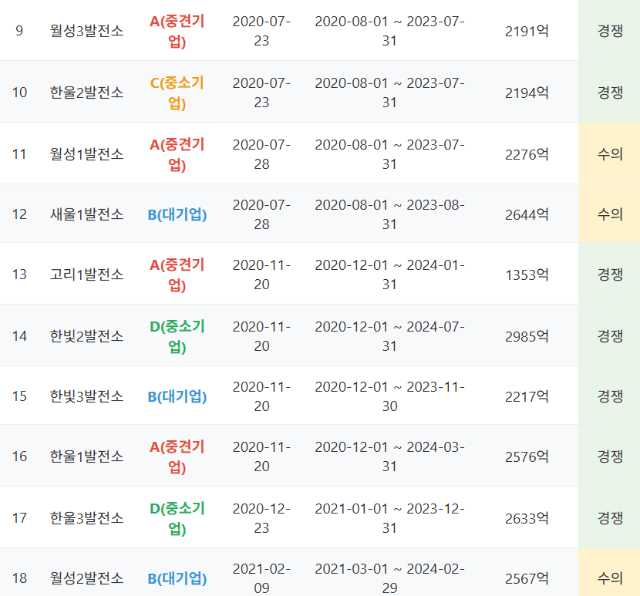The width and height of the screenshot is (640, 596).
Task: Open the 새울1발전소 entry
Action: (x=87, y=214)
